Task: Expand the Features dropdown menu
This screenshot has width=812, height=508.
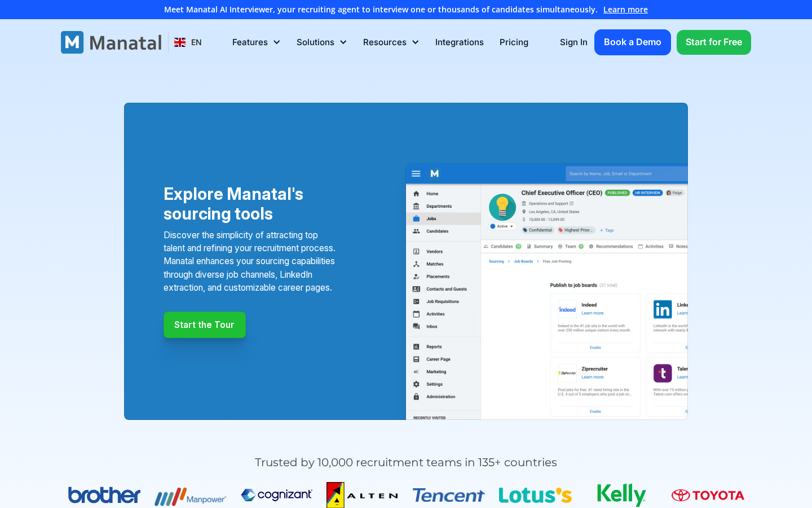Action: tap(256, 42)
